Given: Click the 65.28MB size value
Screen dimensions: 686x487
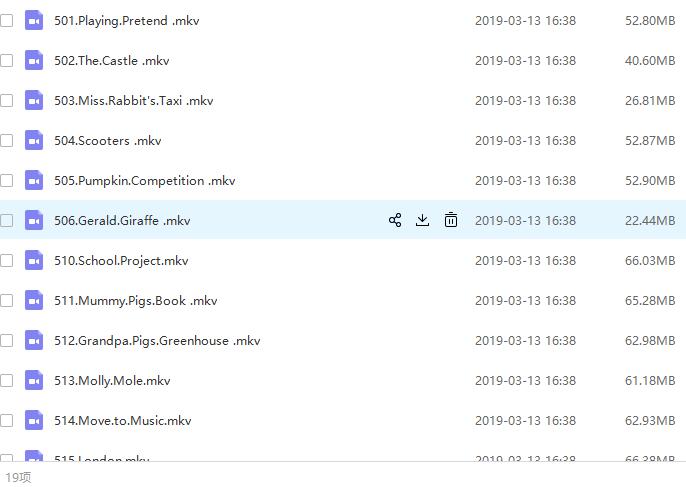Looking at the screenshot, I should pyautogui.click(x=650, y=301).
